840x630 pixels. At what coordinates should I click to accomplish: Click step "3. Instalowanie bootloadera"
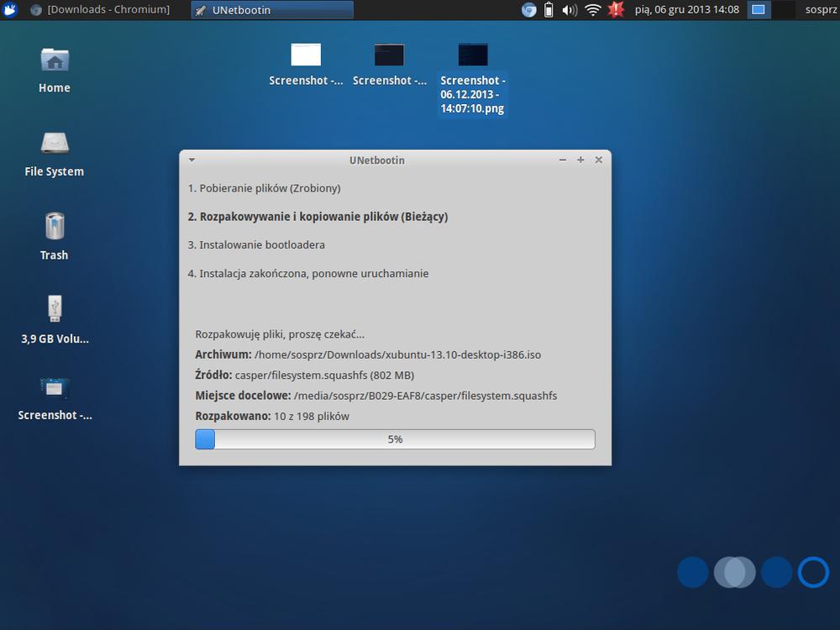click(x=256, y=244)
